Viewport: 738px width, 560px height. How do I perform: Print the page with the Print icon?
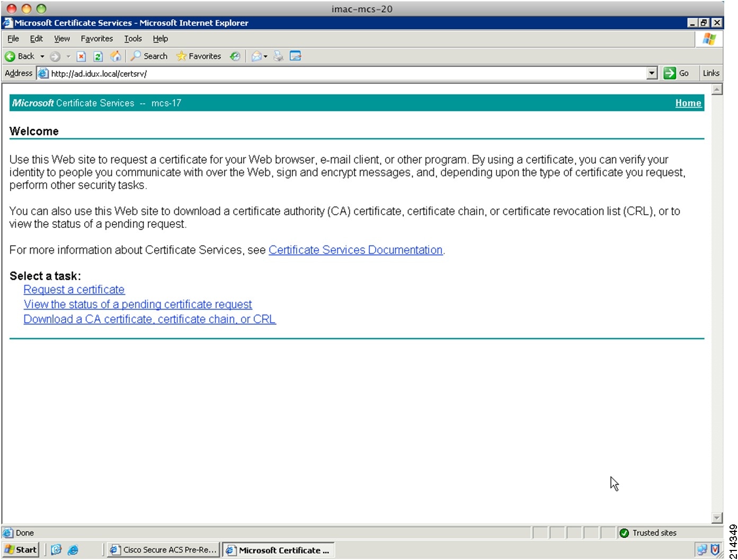pos(279,56)
